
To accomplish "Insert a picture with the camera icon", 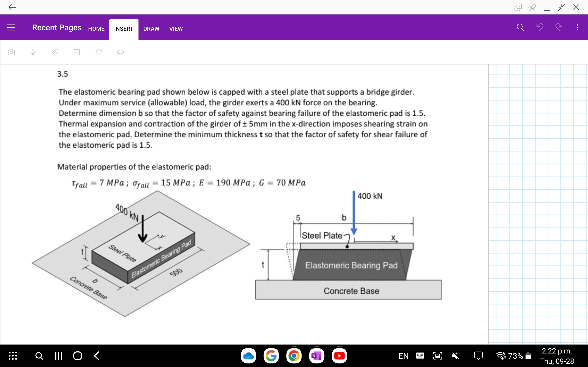I will [11, 52].
